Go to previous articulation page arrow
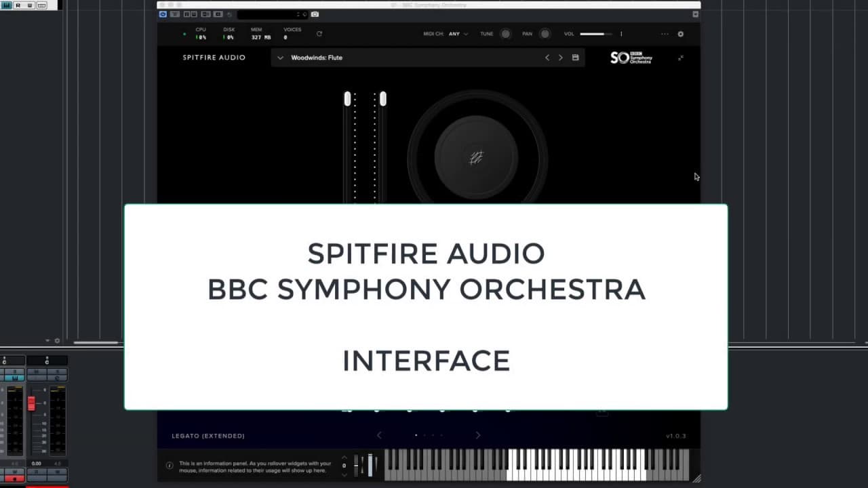The height and width of the screenshot is (488, 868). 379,435
